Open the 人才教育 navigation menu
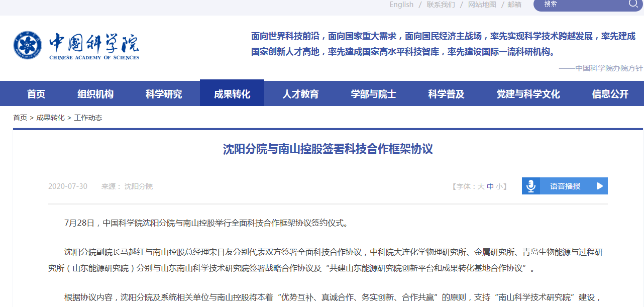This screenshot has height=307, width=644. tap(300, 94)
